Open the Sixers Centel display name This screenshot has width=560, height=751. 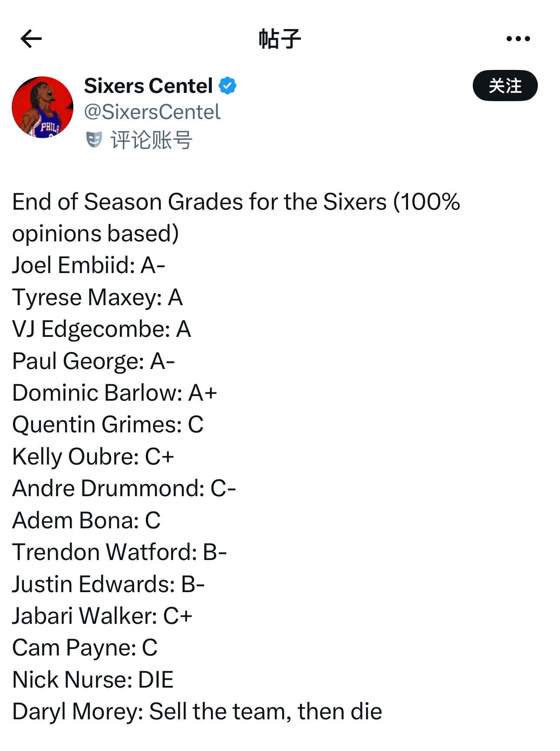click(148, 86)
